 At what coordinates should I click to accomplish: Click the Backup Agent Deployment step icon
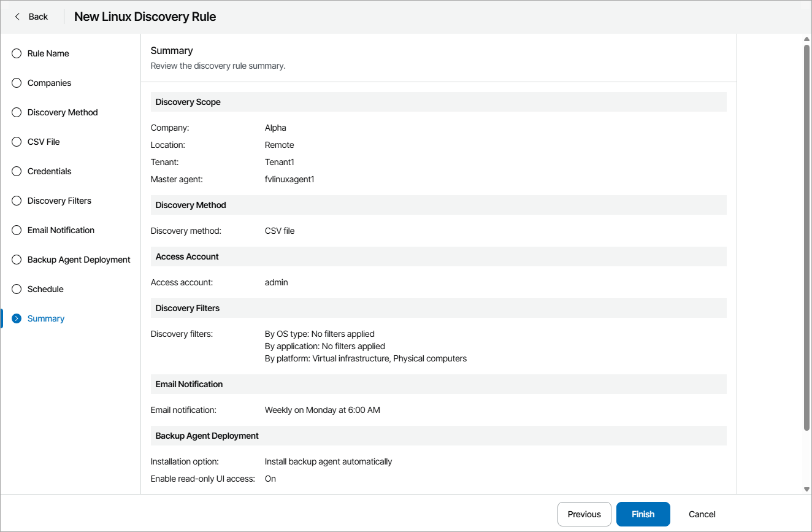(x=17, y=260)
